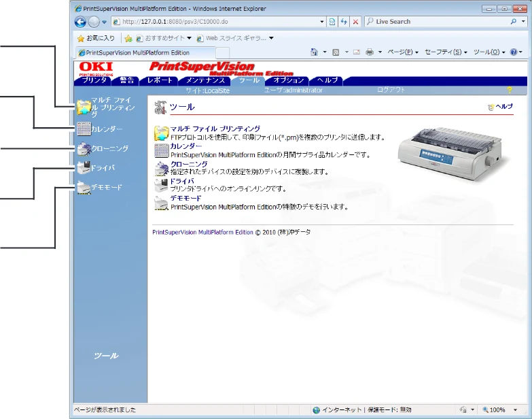The image size is (532, 419).
Task: Open the セーフティ(S) menu dropdown
Action: pos(446,52)
